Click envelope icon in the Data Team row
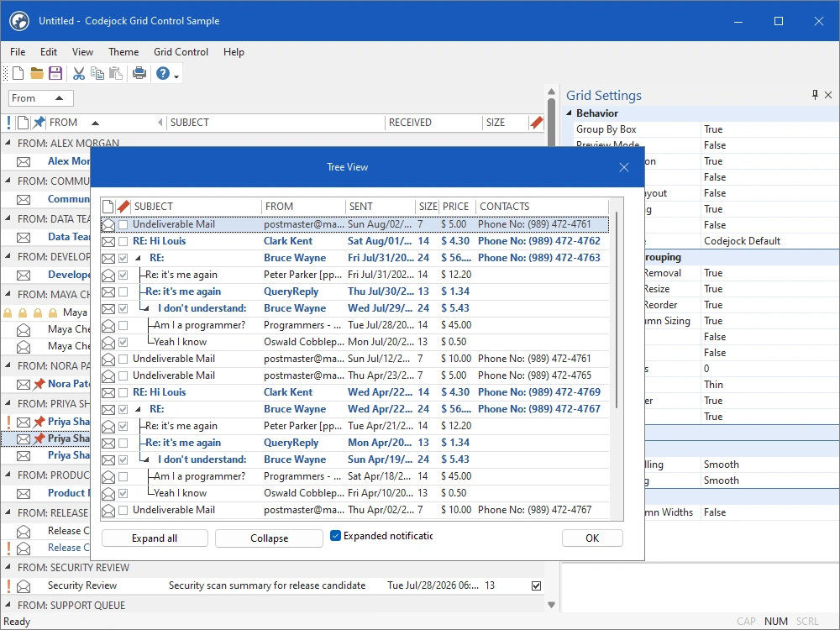This screenshot has height=630, width=840. coord(24,238)
